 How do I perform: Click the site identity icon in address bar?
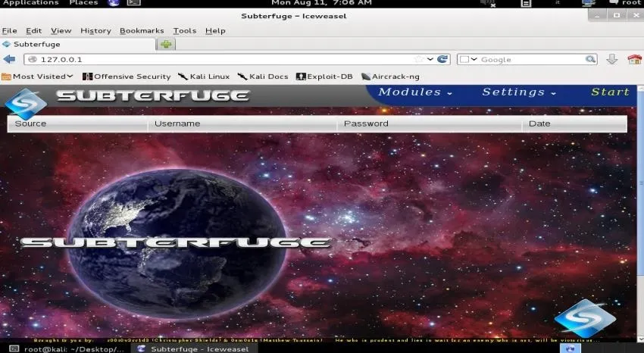(33, 60)
